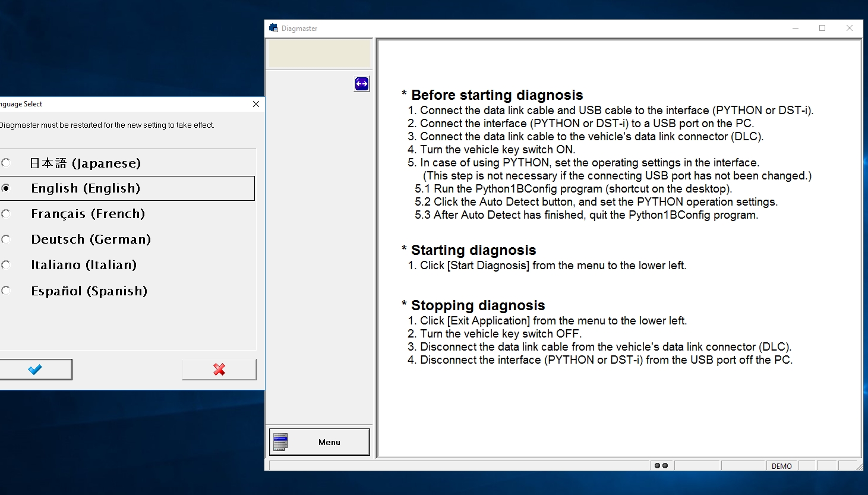The width and height of the screenshot is (868, 495).
Task: Close the Diagmaster window
Action: point(850,28)
